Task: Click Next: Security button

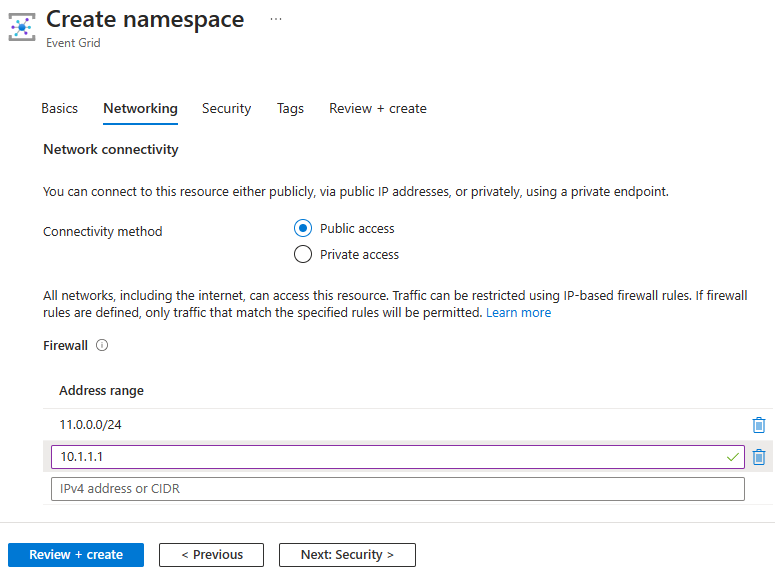Action: click(346, 555)
